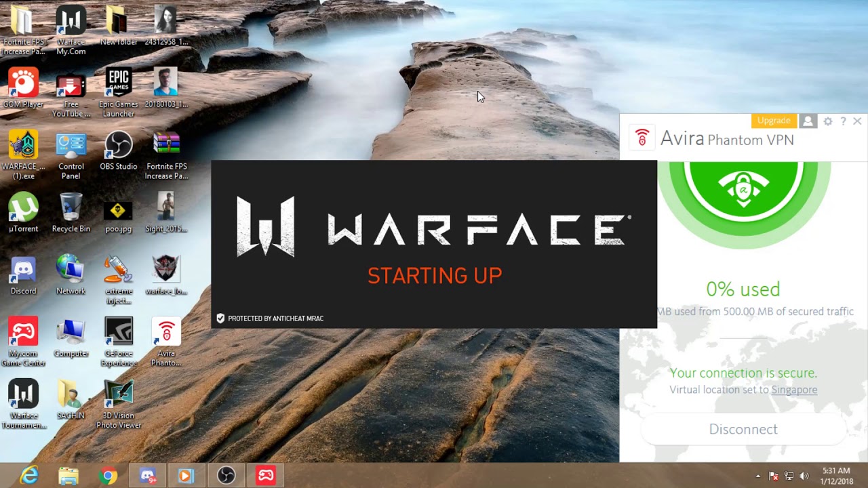The image size is (868, 488).
Task: Show hidden system tray icons arrow
Action: pyautogui.click(x=758, y=476)
